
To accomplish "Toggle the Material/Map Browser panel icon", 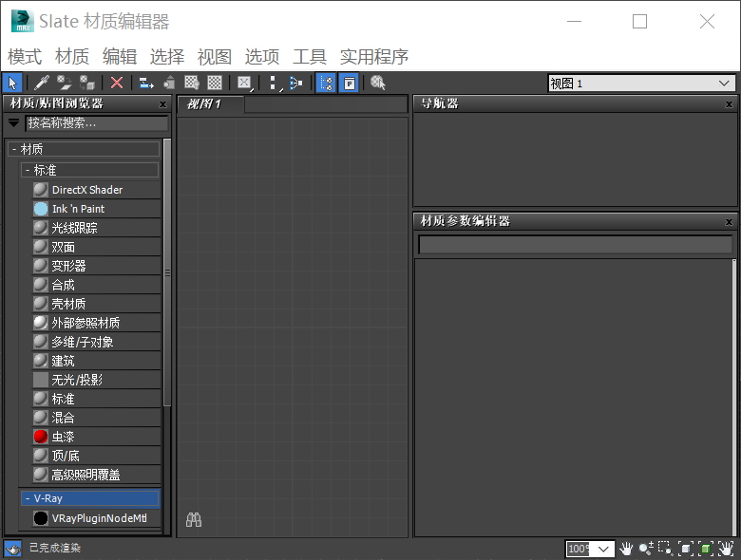I will 326,84.
